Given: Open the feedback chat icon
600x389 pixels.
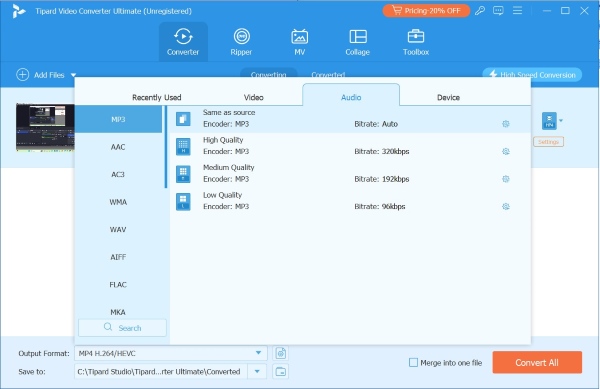Looking at the screenshot, I should point(498,11).
